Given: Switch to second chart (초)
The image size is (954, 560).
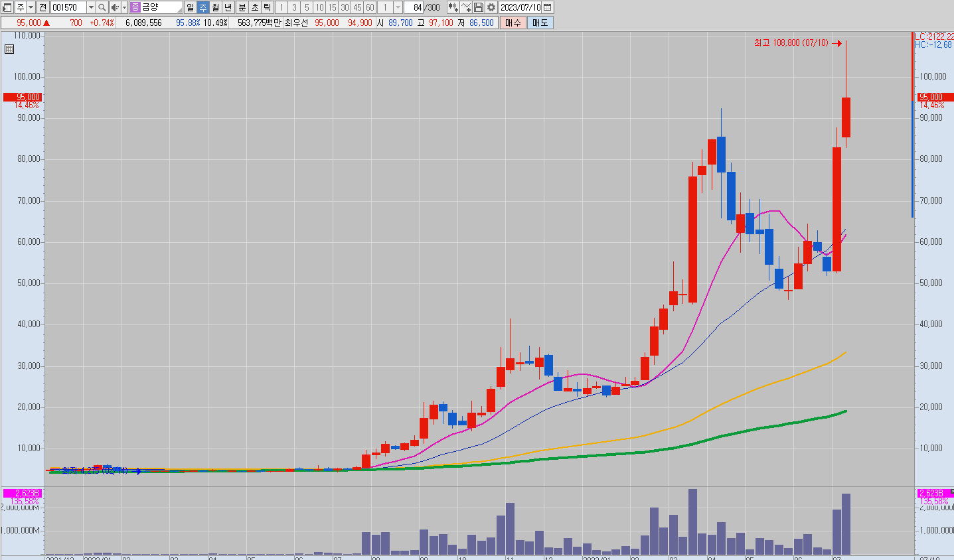Looking at the screenshot, I should point(255,7).
